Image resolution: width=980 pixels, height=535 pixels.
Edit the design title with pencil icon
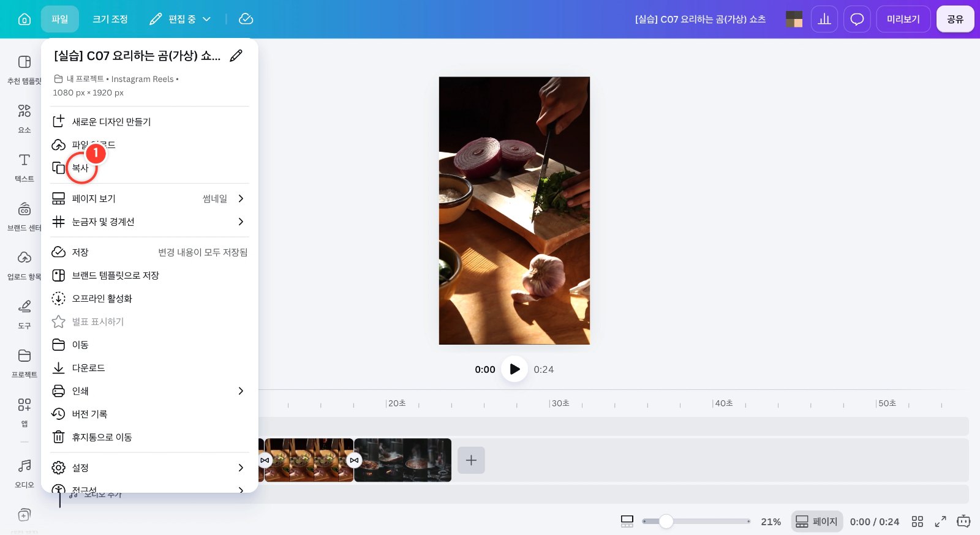[236, 56]
